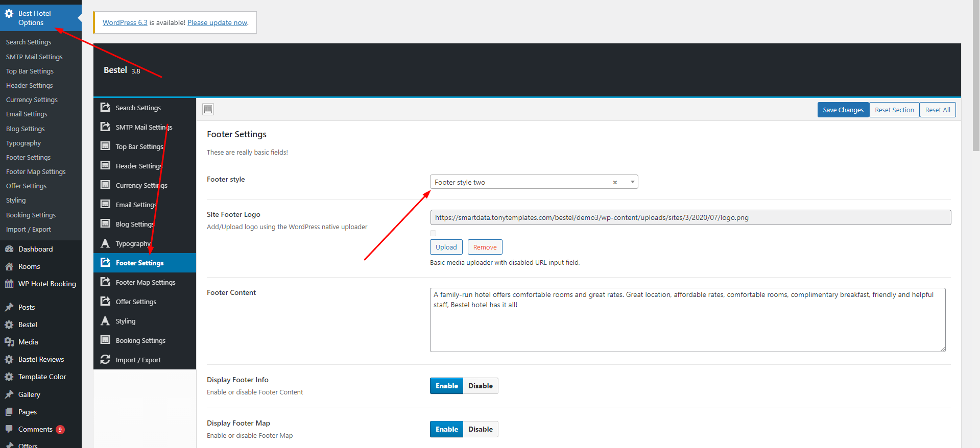Viewport: 980px width, 448px height.
Task: Click the Rooms house icon
Action: coord(9,266)
